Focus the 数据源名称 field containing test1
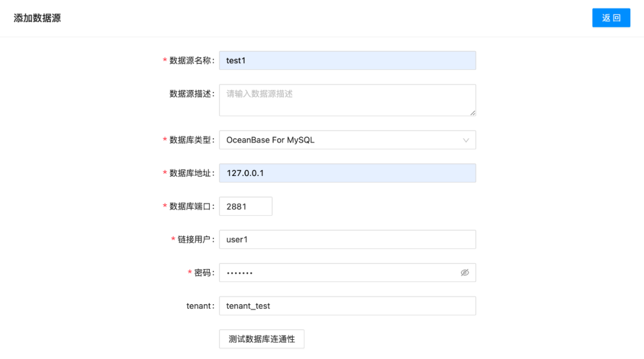Viewport: 644px width, 359px height. point(348,60)
